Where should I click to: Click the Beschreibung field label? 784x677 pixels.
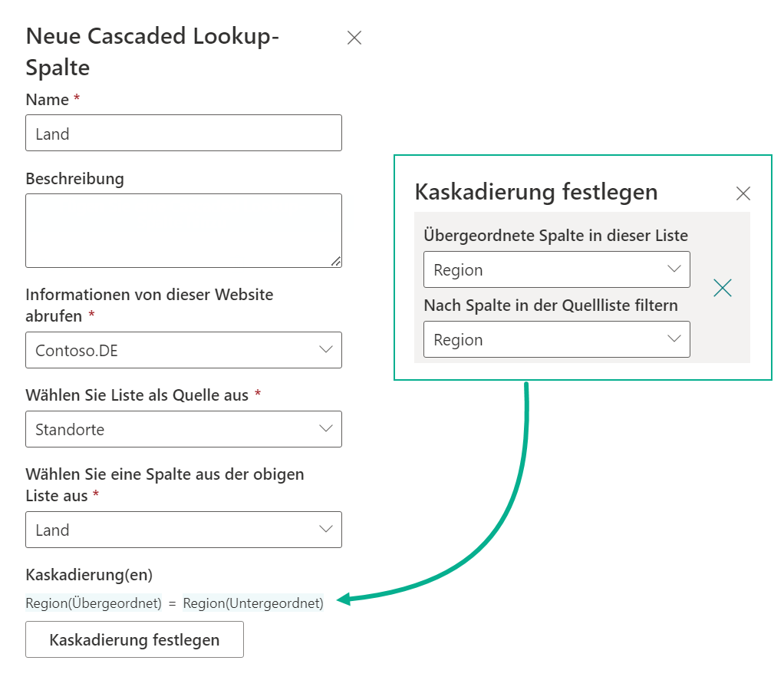pyautogui.click(x=74, y=179)
